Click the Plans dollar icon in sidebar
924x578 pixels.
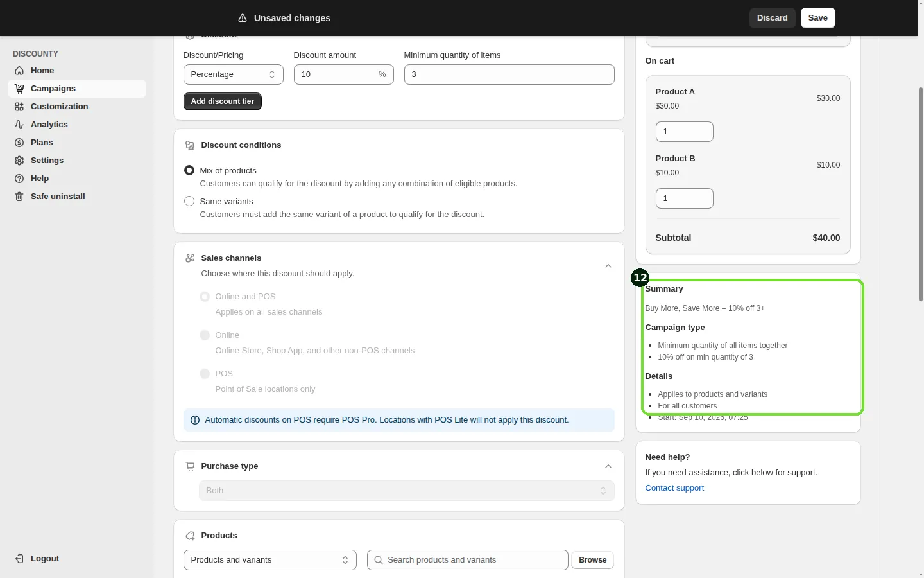point(19,143)
